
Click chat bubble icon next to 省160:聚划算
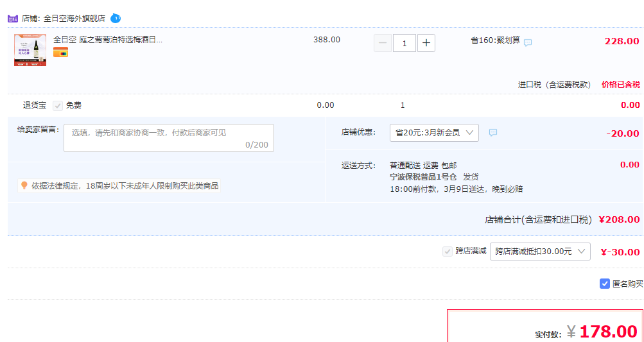pyautogui.click(x=528, y=42)
